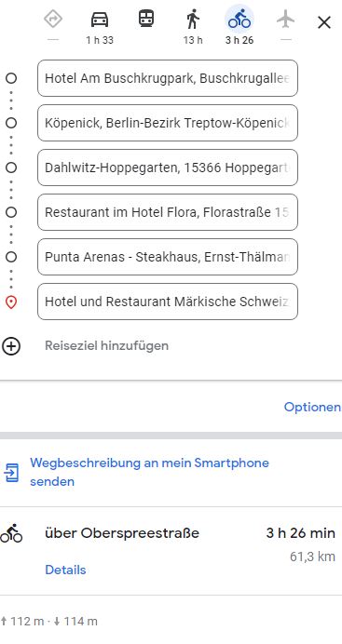Edit the Köpenick waypoint field
The height and width of the screenshot is (644, 342).
[x=168, y=123]
